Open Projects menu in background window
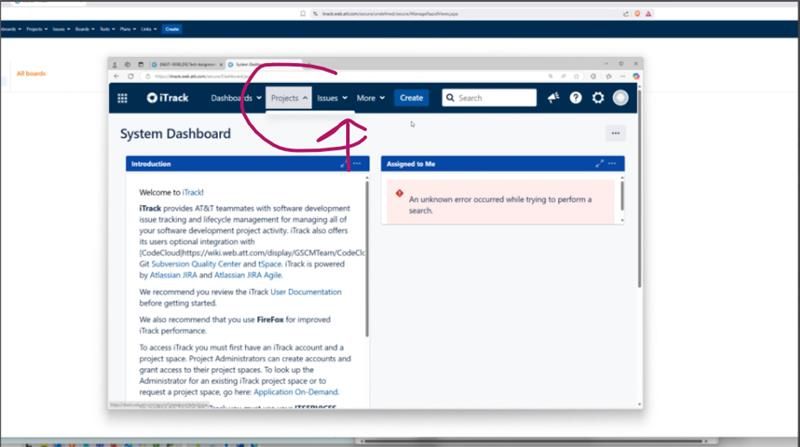This screenshot has width=800, height=447. (x=37, y=29)
